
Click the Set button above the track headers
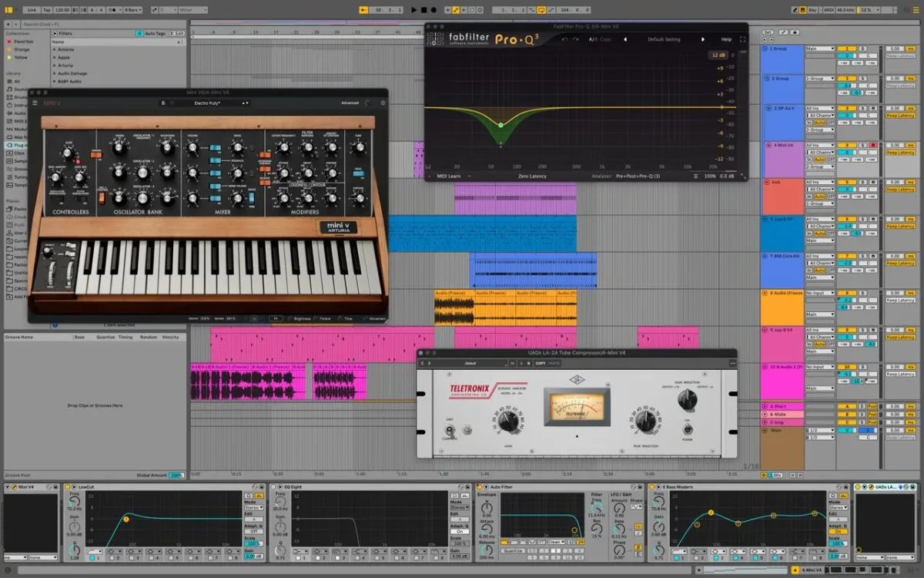pos(767,32)
